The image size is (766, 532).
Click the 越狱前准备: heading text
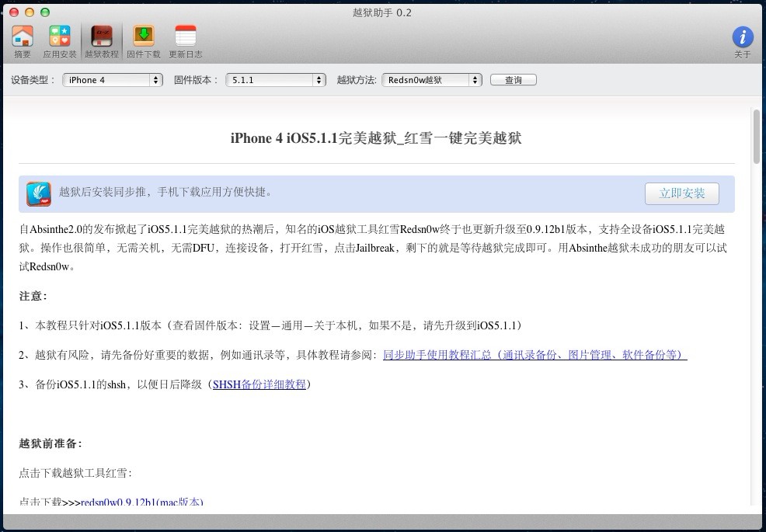pos(50,443)
